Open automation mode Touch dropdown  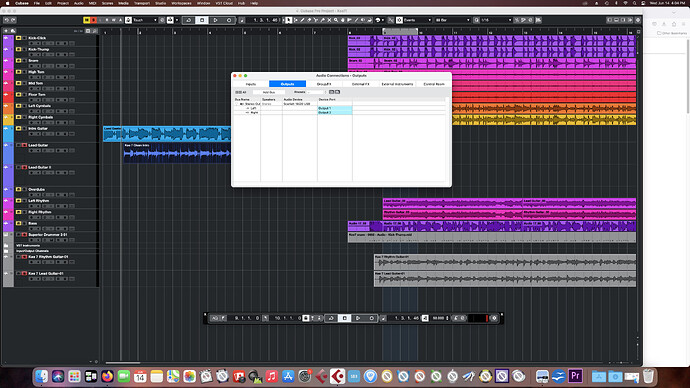[x=144, y=20]
